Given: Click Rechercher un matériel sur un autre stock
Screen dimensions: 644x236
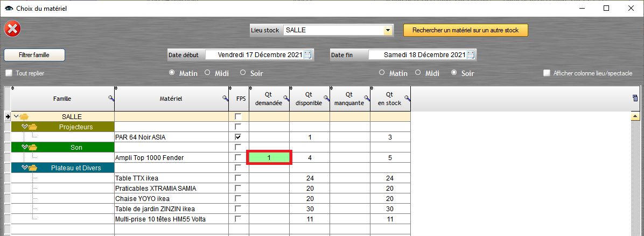Looking at the screenshot, I should 465,30.
